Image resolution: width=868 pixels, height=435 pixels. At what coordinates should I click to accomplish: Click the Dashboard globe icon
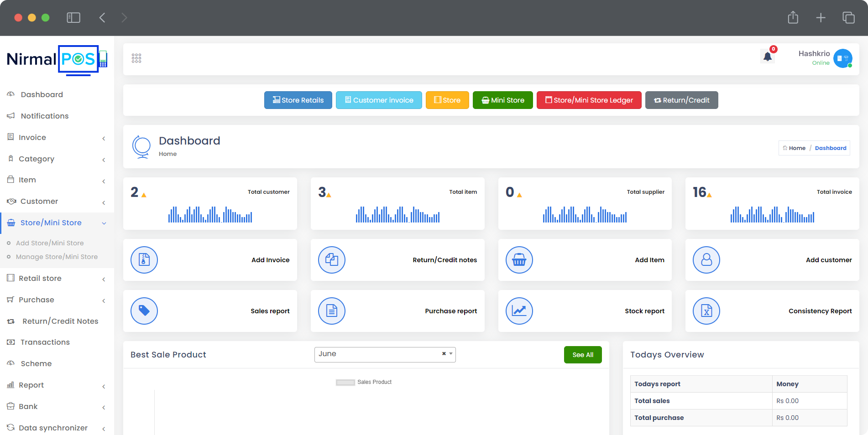[141, 147]
